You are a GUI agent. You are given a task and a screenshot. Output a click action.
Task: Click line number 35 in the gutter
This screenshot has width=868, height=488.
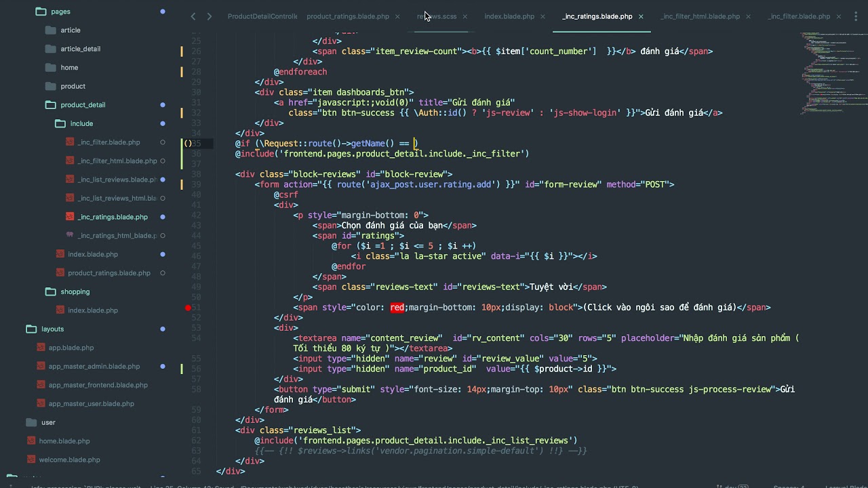196,144
